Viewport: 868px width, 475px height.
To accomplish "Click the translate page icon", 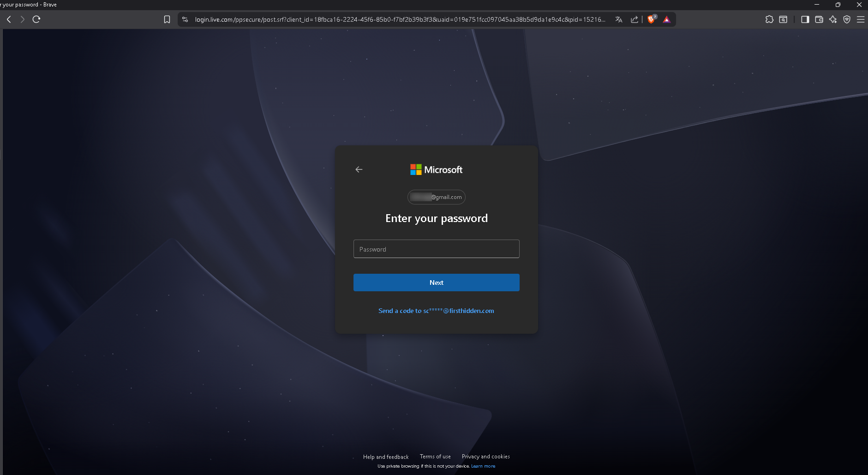I will [619, 19].
